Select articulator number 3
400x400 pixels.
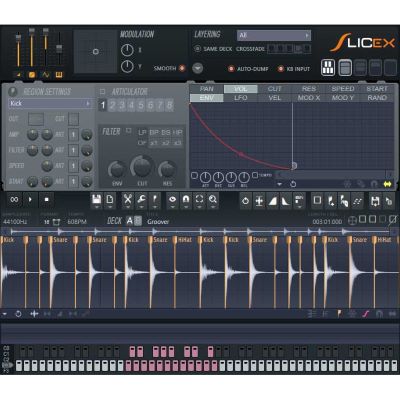tap(122, 105)
